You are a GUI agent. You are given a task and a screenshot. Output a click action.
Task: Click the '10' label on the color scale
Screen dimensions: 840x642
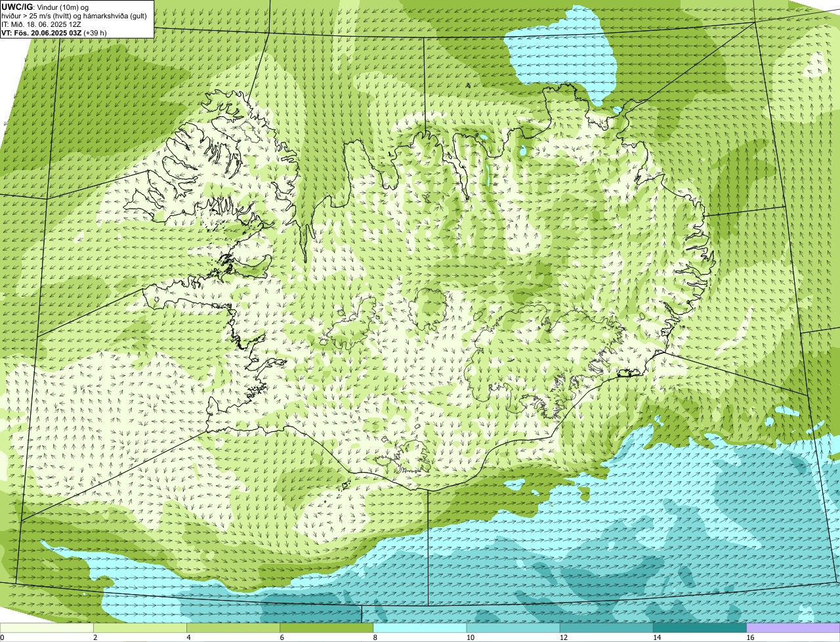point(470,637)
